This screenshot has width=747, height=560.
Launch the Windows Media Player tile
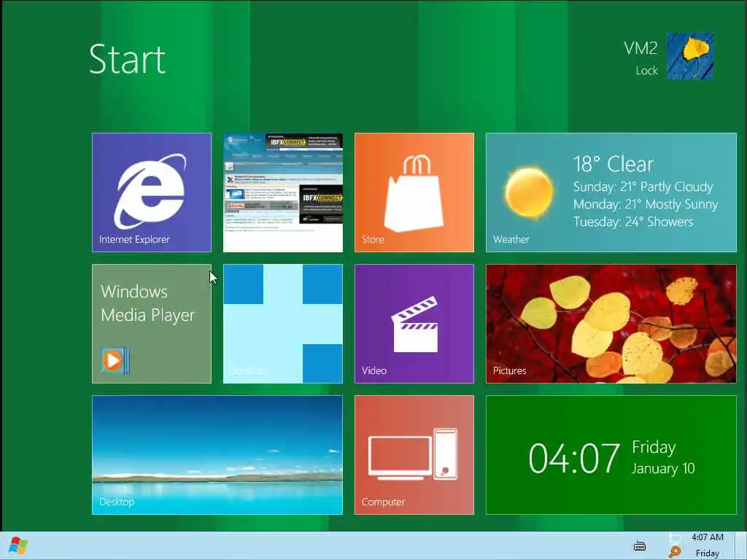(152, 323)
